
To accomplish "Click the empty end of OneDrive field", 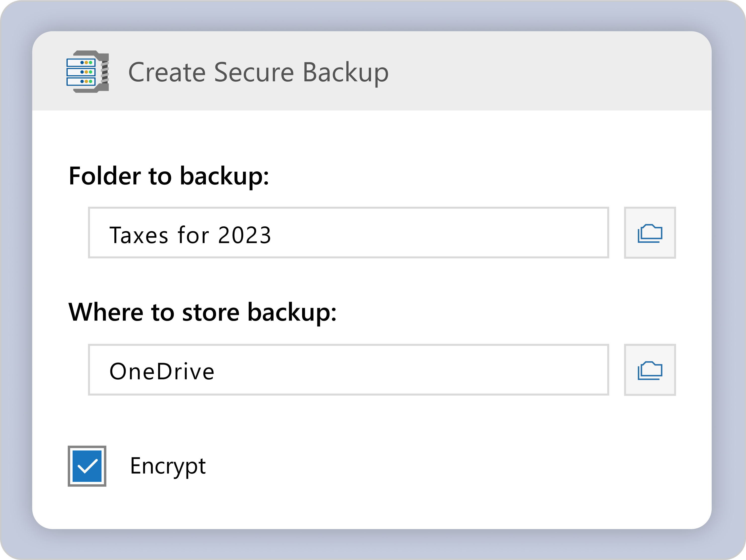I will pos(506,370).
